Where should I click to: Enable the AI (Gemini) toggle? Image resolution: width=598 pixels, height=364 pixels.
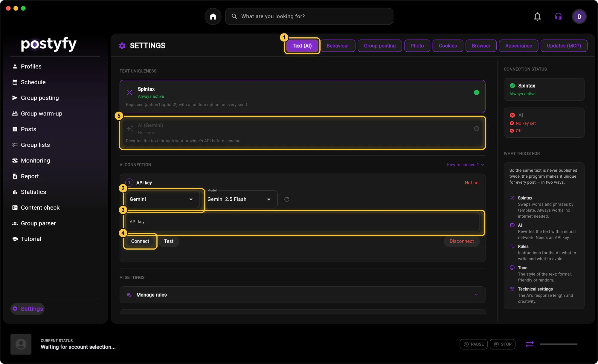[x=476, y=129]
